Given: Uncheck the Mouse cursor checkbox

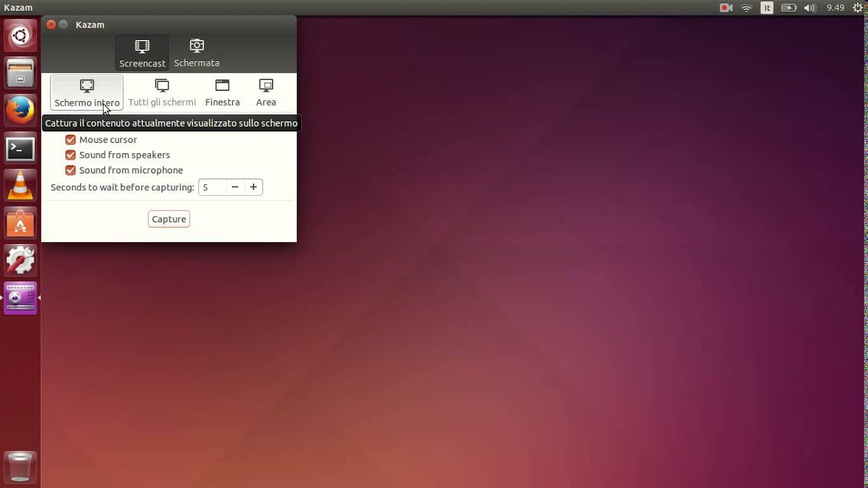Looking at the screenshot, I should point(71,140).
